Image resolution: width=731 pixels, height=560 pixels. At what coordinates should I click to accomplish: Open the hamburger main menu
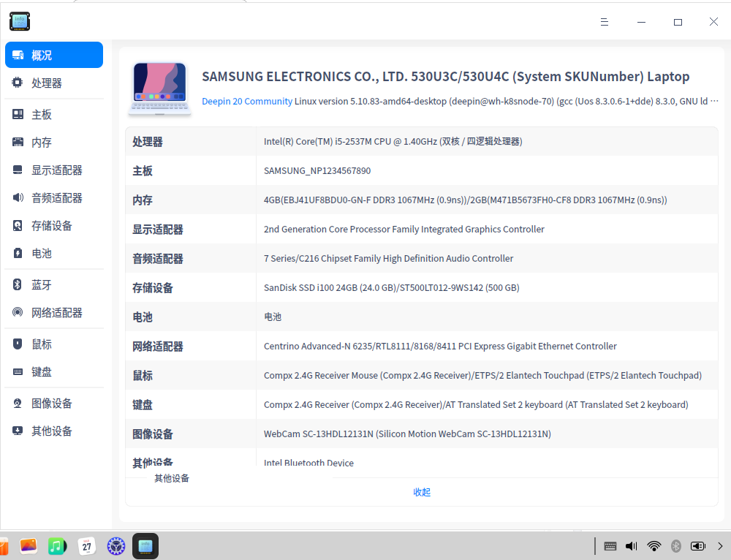(x=605, y=22)
